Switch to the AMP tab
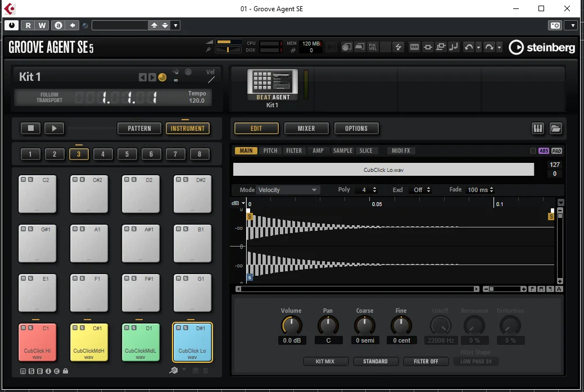The height and width of the screenshot is (392, 584). pos(318,151)
